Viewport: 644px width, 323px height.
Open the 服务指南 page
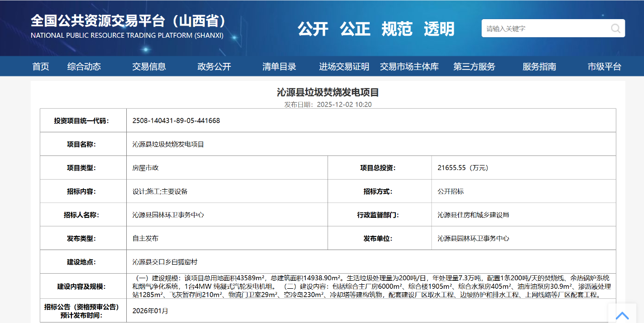[x=539, y=66]
